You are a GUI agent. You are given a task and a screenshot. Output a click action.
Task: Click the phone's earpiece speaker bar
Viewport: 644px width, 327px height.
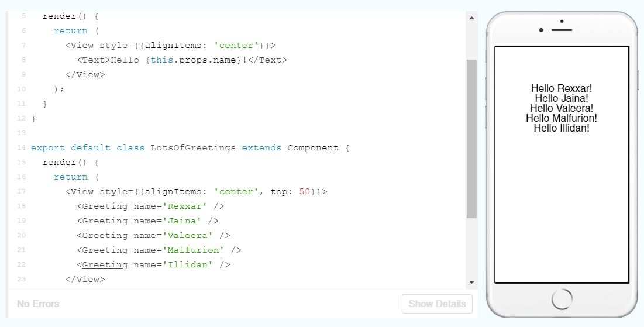[562, 29]
